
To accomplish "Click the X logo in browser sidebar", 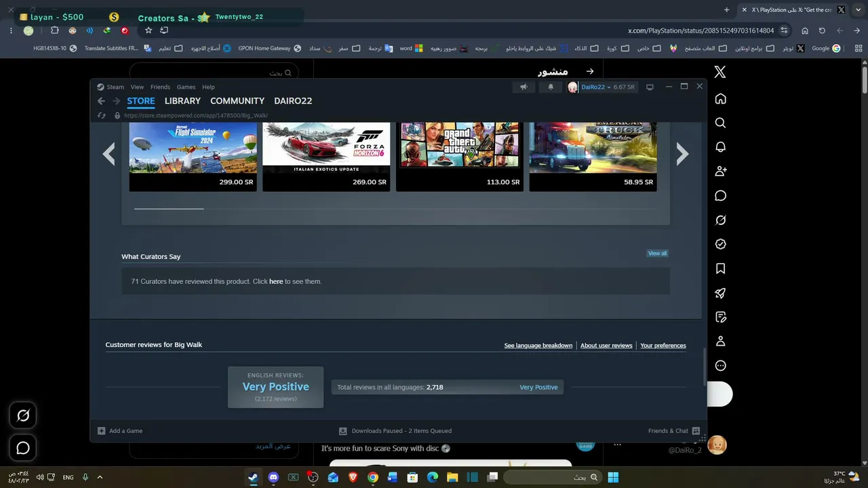I will [x=720, y=72].
